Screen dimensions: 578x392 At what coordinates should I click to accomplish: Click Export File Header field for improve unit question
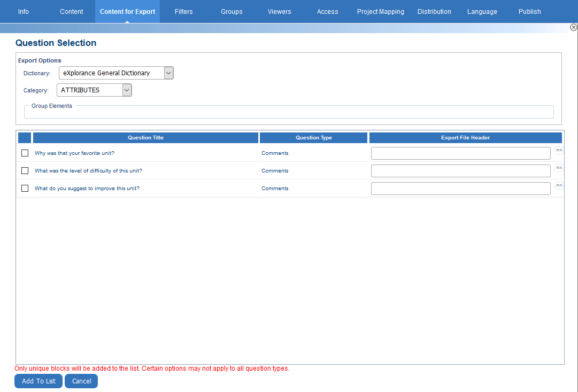pyautogui.click(x=461, y=189)
